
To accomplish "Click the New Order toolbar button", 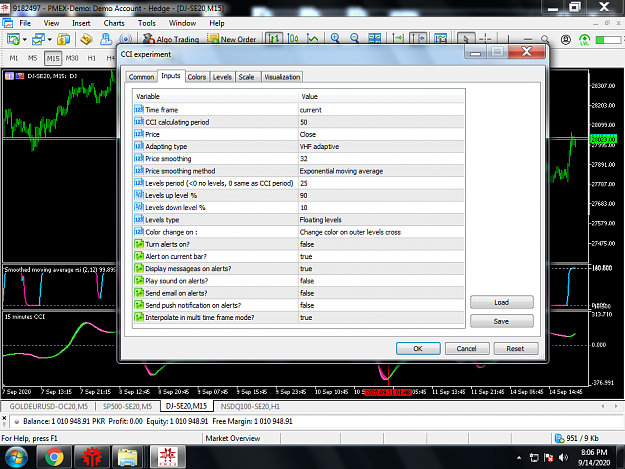I will [232, 39].
